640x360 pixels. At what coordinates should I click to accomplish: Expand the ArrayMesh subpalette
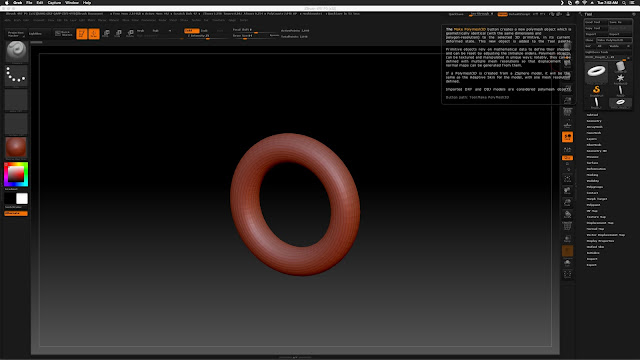pyautogui.click(x=595, y=127)
